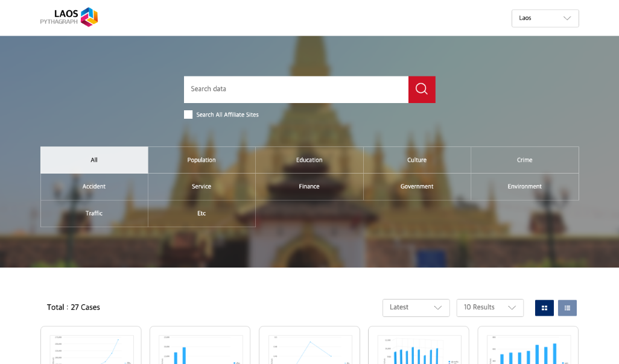Choose the Education category
619x364 pixels.
pyautogui.click(x=309, y=160)
